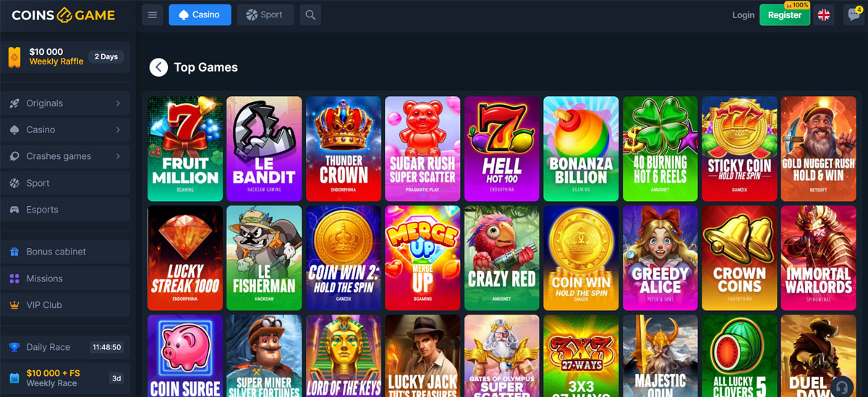868x397 pixels.
Task: Select the Casino tab
Action: coord(200,14)
